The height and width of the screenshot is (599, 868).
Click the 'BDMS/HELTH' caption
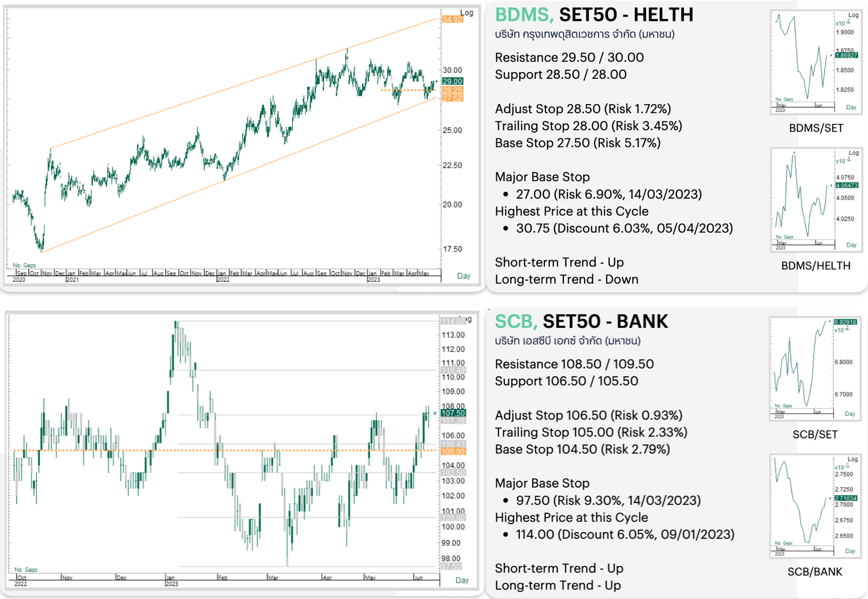pyautogui.click(x=816, y=265)
